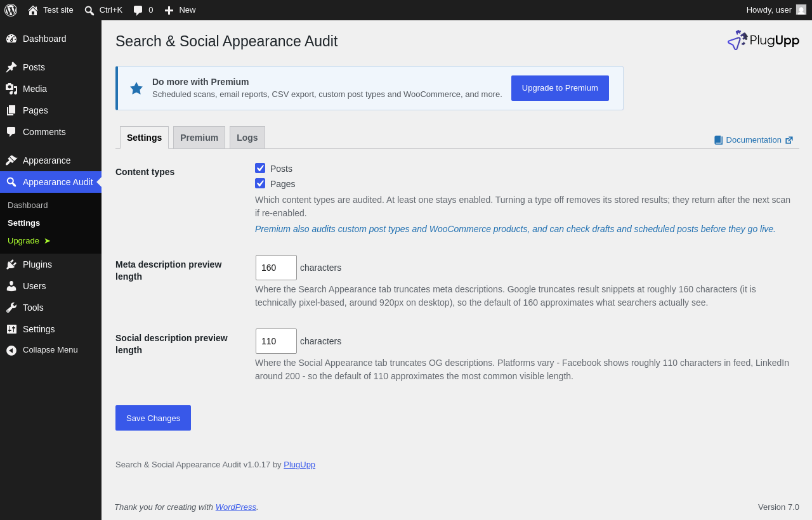Click the Documentation book icon
Viewport: 812px width, 520px height.
click(x=718, y=140)
